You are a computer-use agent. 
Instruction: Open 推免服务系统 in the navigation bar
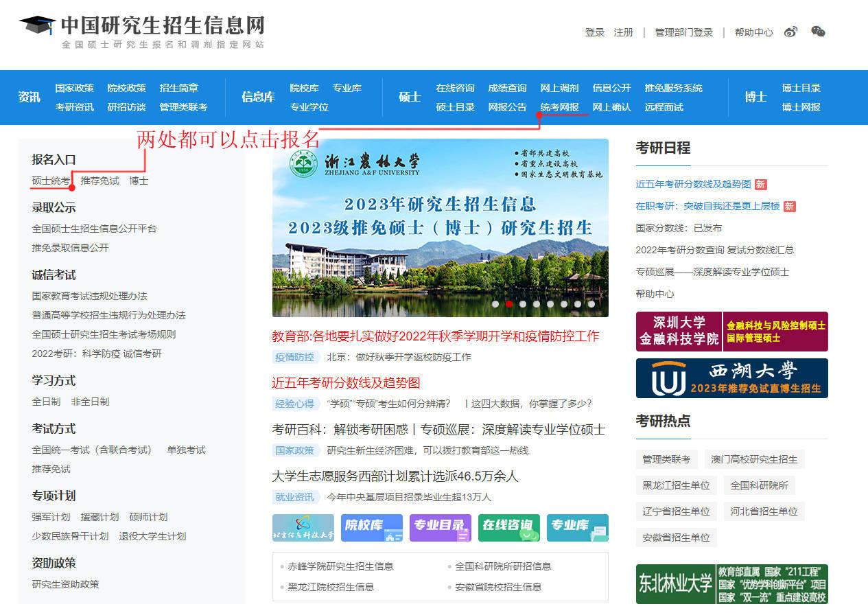point(674,88)
